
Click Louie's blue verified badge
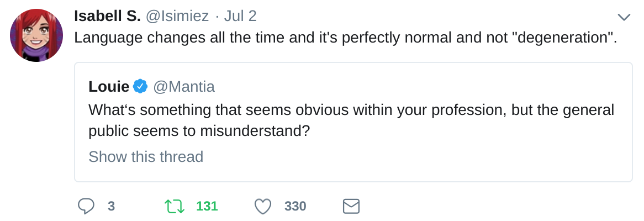coord(141,86)
